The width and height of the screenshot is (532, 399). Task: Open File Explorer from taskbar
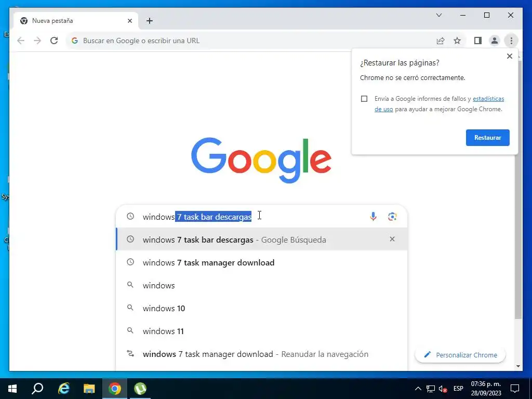tap(89, 389)
